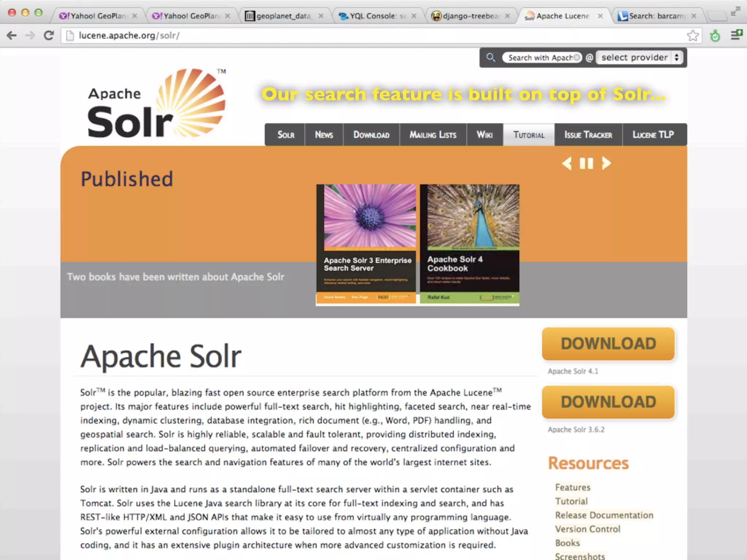Reload the page with refresh icon
Screen dimensions: 747x560
coord(49,35)
